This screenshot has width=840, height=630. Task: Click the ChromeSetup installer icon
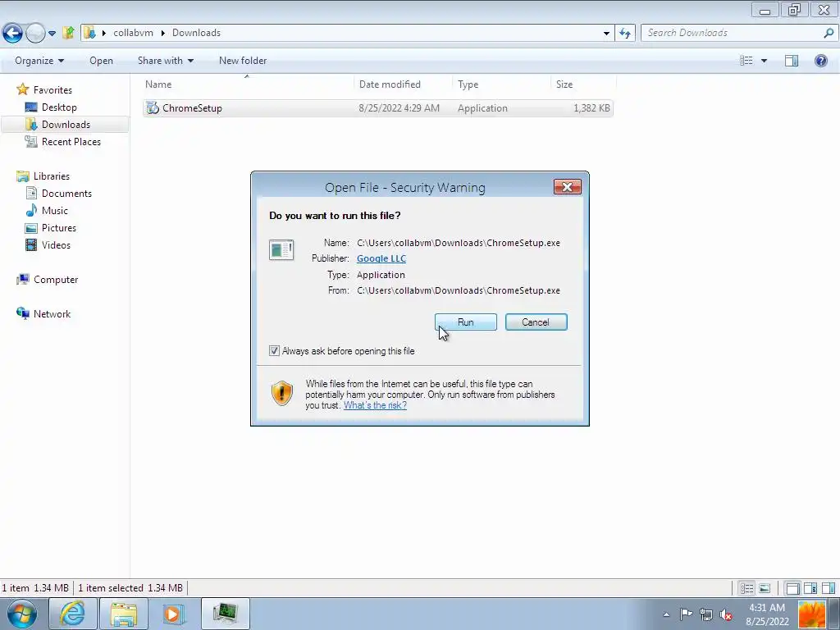coord(153,108)
